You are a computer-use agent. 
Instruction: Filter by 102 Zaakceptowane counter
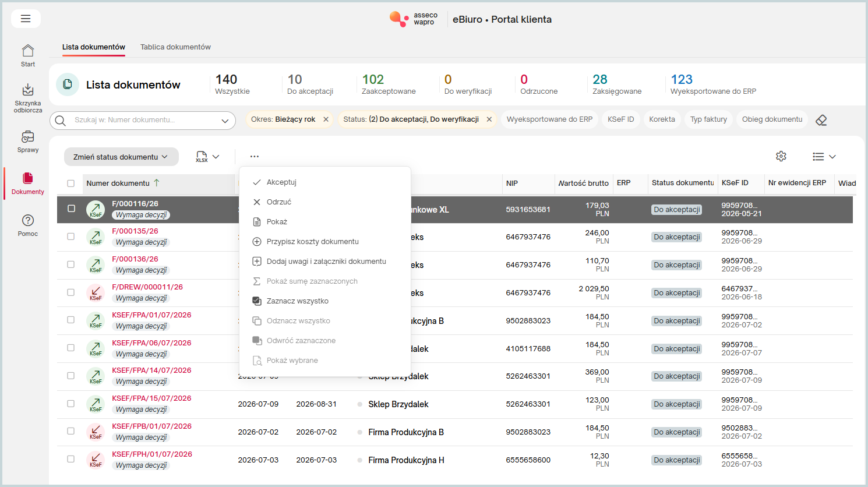[x=389, y=84]
